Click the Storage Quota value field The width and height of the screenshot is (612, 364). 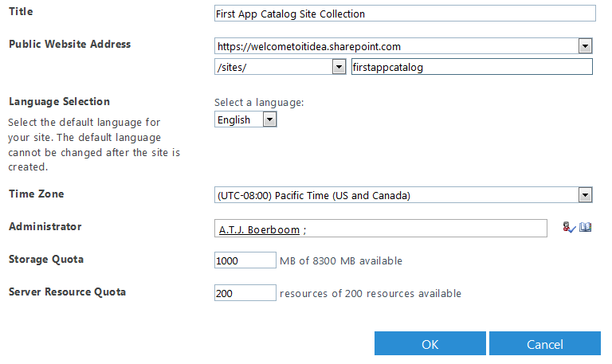point(245,260)
